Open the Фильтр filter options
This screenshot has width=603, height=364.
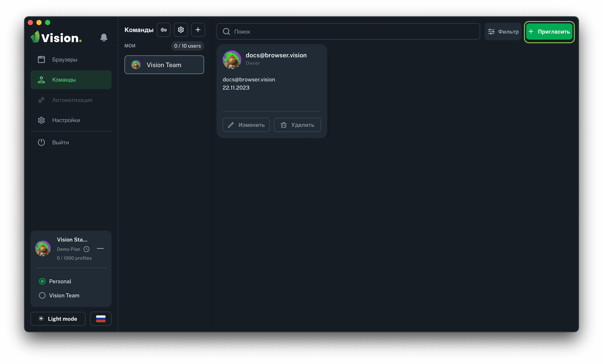click(x=503, y=32)
